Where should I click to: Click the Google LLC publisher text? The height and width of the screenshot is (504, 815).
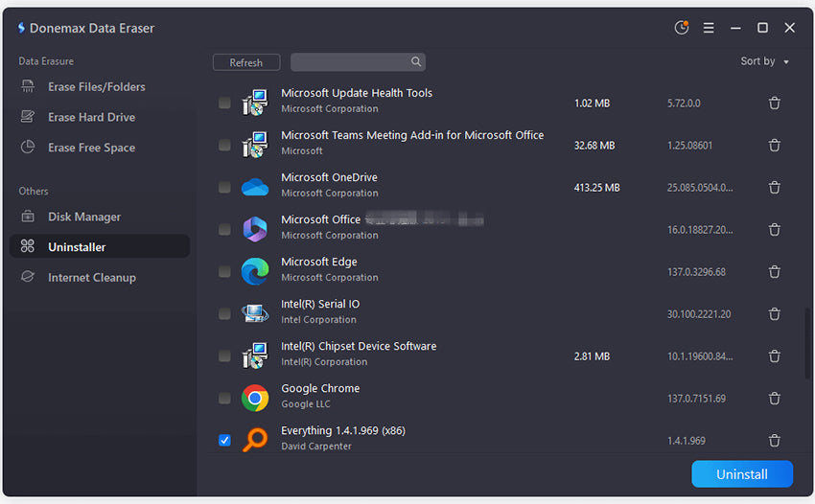(306, 403)
